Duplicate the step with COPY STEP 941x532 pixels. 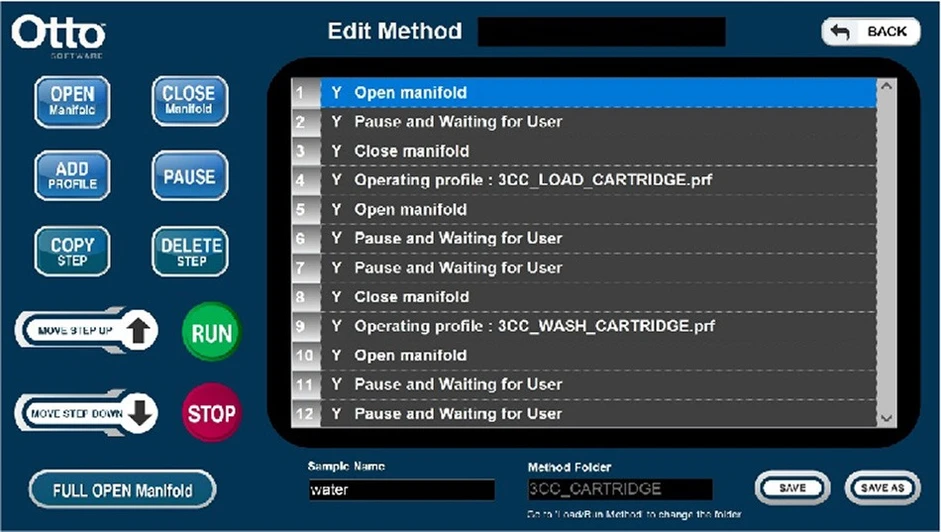72,251
